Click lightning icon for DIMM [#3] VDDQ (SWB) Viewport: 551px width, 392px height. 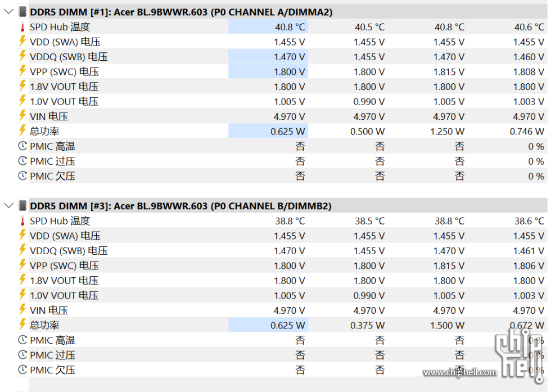[22, 250]
